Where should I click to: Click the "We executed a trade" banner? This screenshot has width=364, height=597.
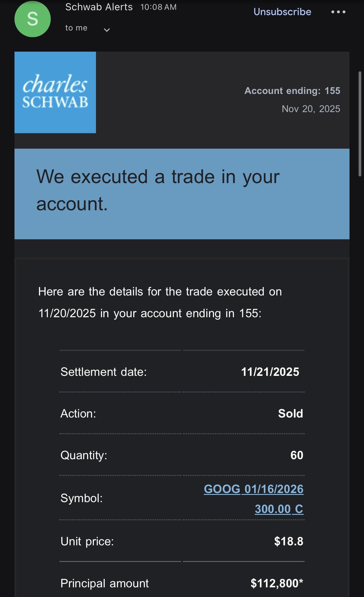[x=182, y=194]
